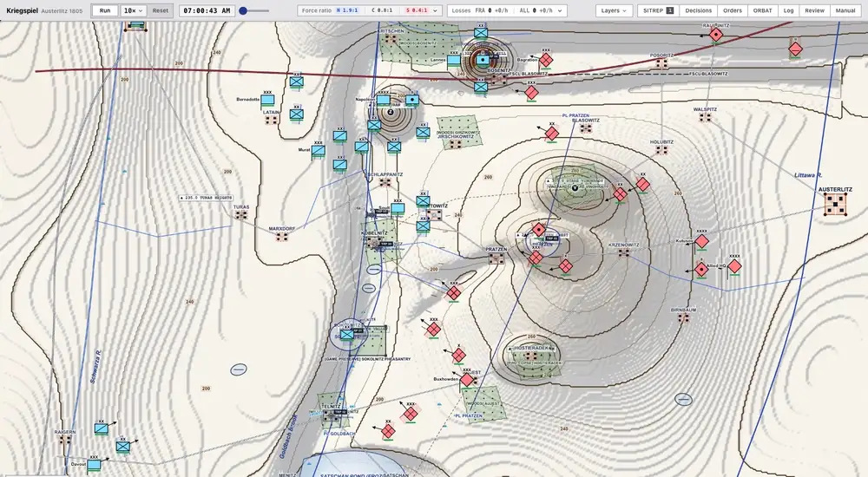Start the simulation with Run button

[x=105, y=10]
